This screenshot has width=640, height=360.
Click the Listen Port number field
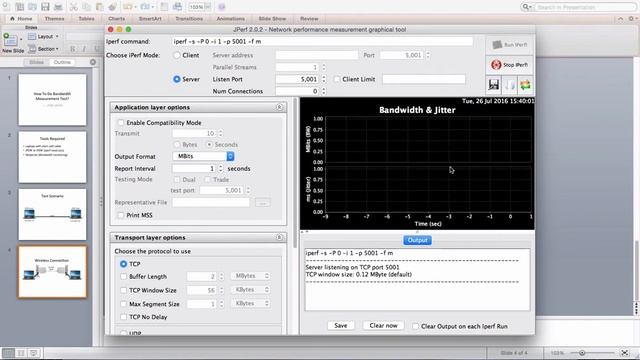point(297,79)
